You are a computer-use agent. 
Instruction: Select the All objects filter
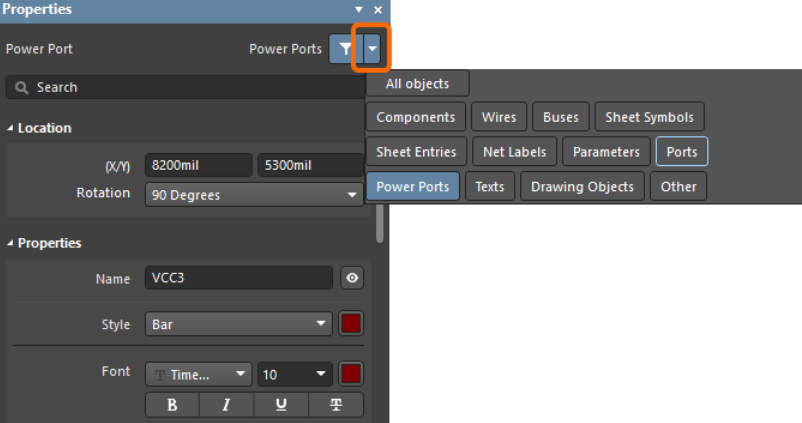coord(417,83)
